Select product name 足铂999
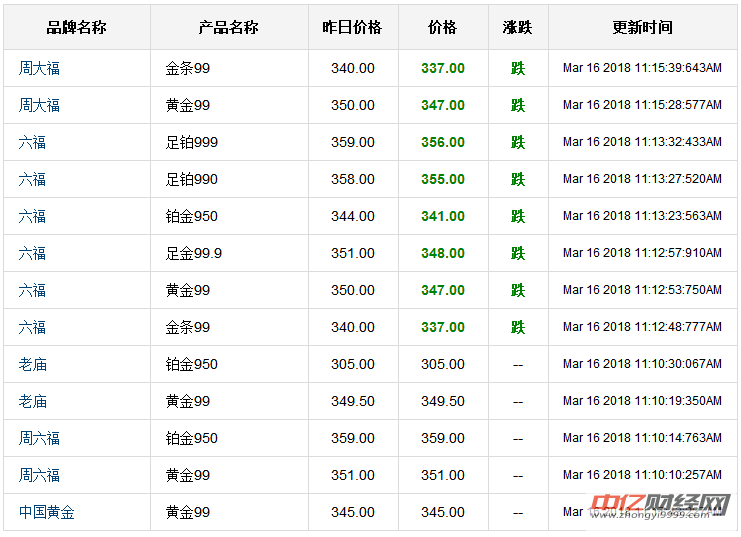This screenshot has height=537, width=741. click(x=191, y=142)
